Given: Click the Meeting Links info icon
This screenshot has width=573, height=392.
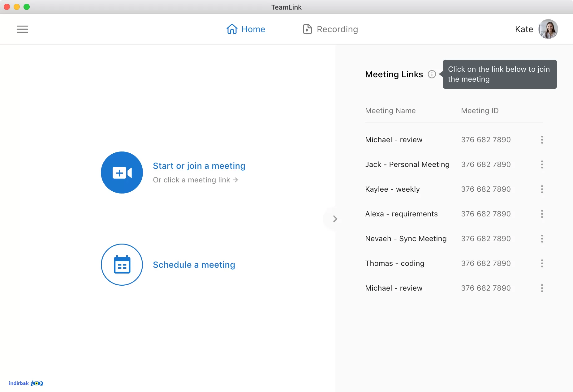Looking at the screenshot, I should (x=432, y=74).
